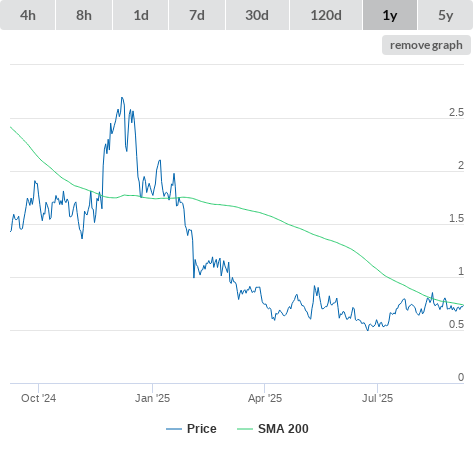Choose the 1d chart interval
Image resolution: width=474 pixels, height=455 pixels.
click(141, 15)
